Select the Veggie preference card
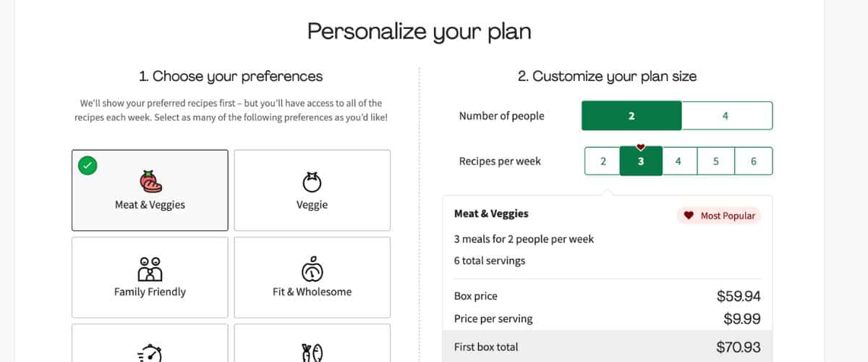 [x=312, y=190]
